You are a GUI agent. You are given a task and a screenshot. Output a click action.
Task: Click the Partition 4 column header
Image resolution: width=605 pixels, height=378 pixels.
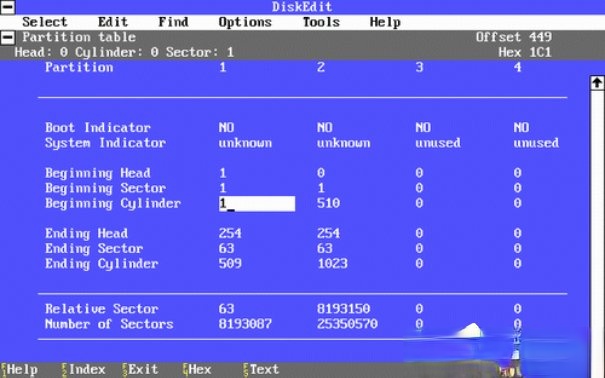(517, 67)
